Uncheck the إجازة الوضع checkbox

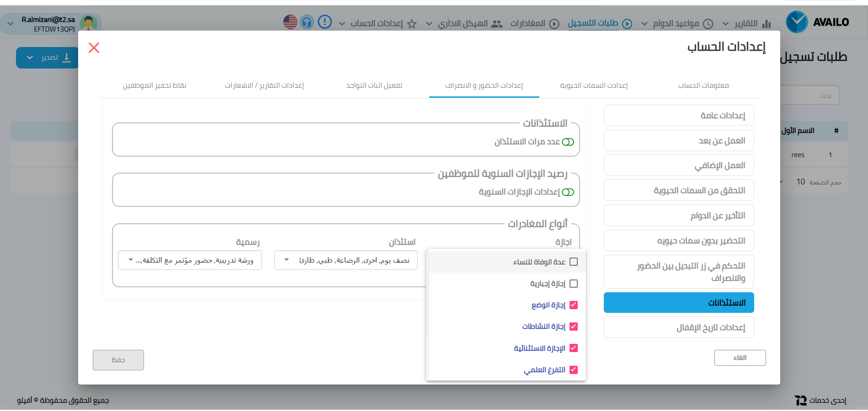[x=574, y=305]
